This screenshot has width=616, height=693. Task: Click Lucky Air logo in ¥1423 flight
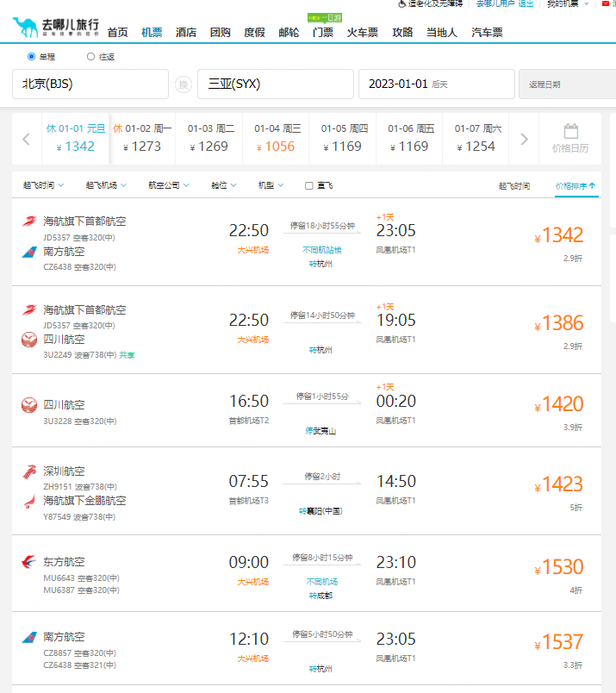tap(29, 501)
